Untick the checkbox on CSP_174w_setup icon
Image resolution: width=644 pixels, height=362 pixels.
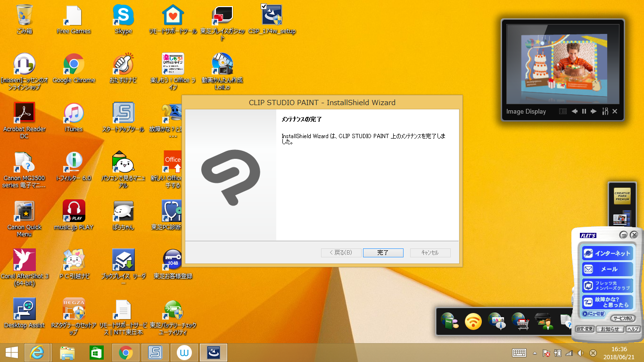[264, 7]
